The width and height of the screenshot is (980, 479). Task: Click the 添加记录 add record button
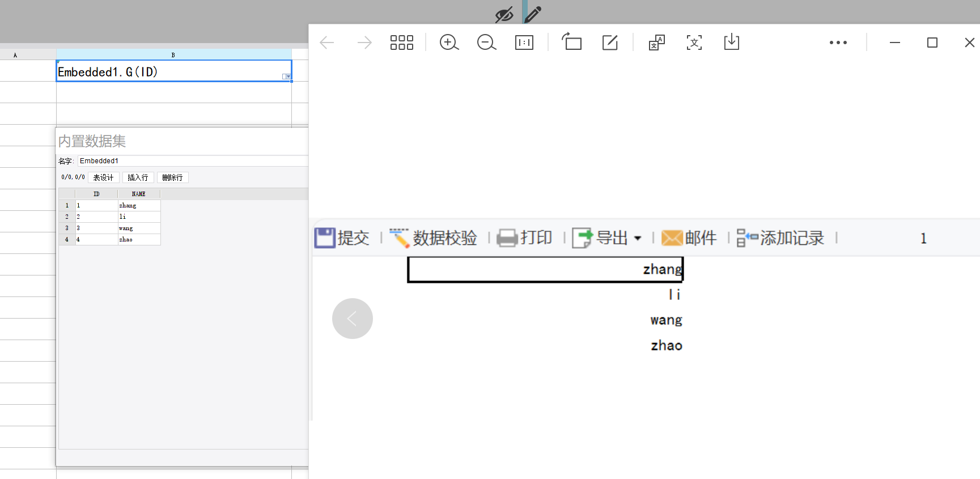tap(780, 238)
